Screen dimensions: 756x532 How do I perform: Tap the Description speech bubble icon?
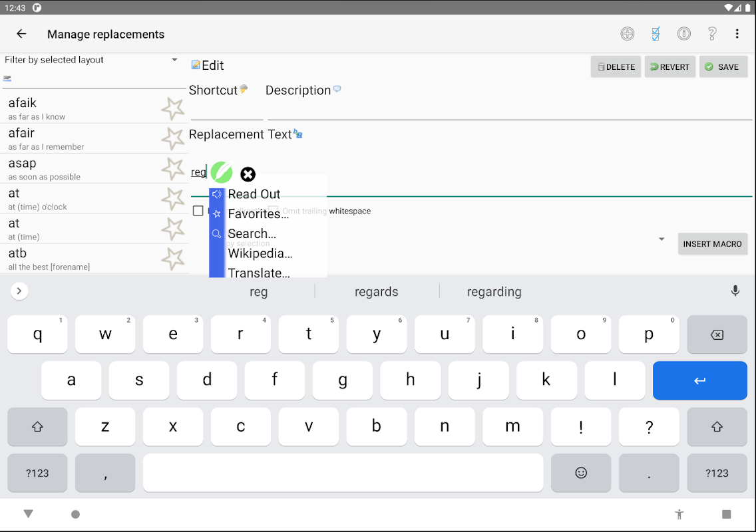pos(337,88)
